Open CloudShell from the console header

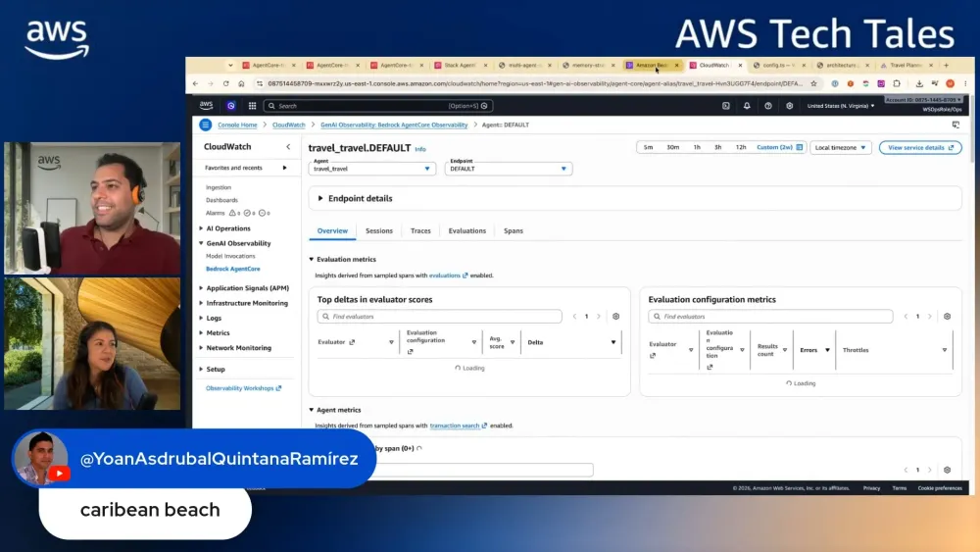(725, 106)
